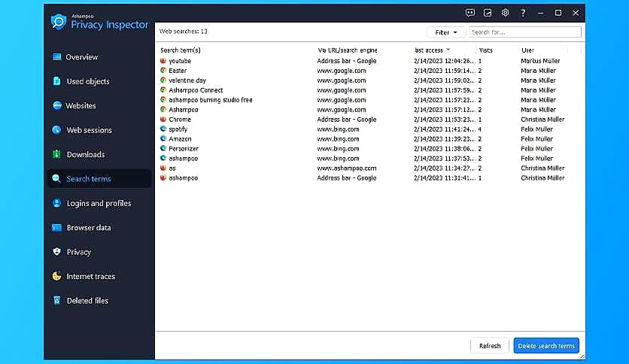This screenshot has height=364, width=629.
Task: Click the Firefox icon beside youtube entry
Action: pos(163,61)
